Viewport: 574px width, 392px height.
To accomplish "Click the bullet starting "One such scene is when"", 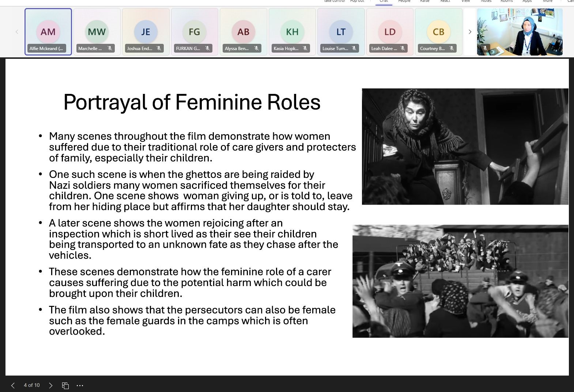I will click(x=201, y=190).
